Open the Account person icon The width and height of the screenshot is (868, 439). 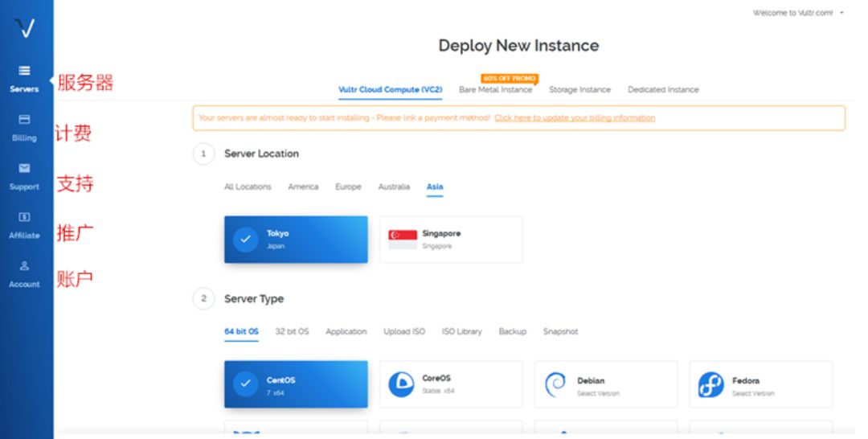(x=24, y=266)
